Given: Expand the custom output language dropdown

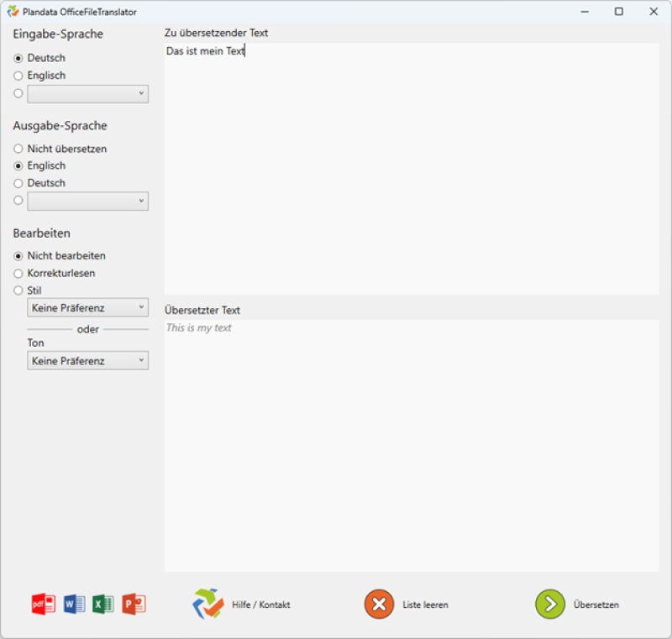Looking at the screenshot, I should 87,201.
